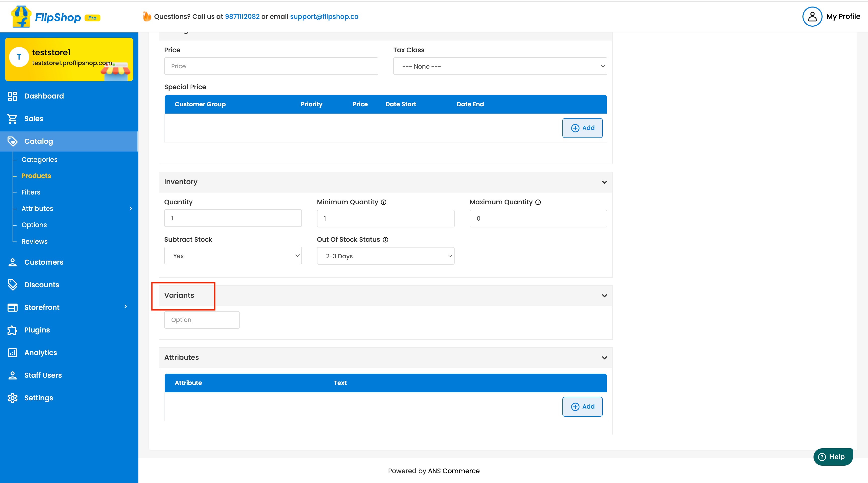This screenshot has height=483, width=868.
Task: Open Categories in the Catalog menu
Action: [x=39, y=160]
